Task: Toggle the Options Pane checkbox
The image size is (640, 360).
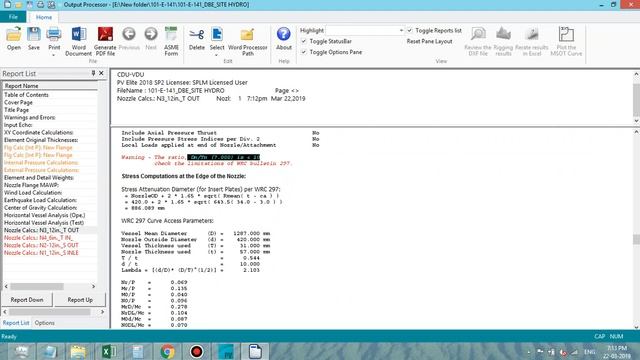Action: [x=304, y=52]
